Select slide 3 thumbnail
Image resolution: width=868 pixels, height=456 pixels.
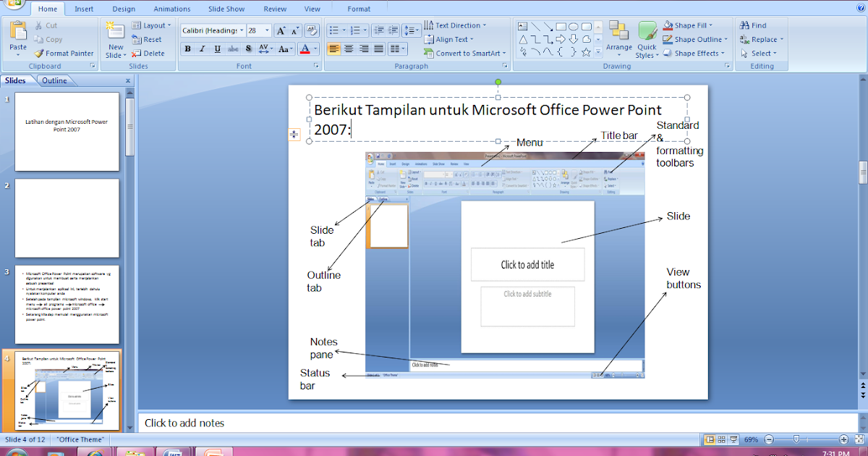[67, 305]
